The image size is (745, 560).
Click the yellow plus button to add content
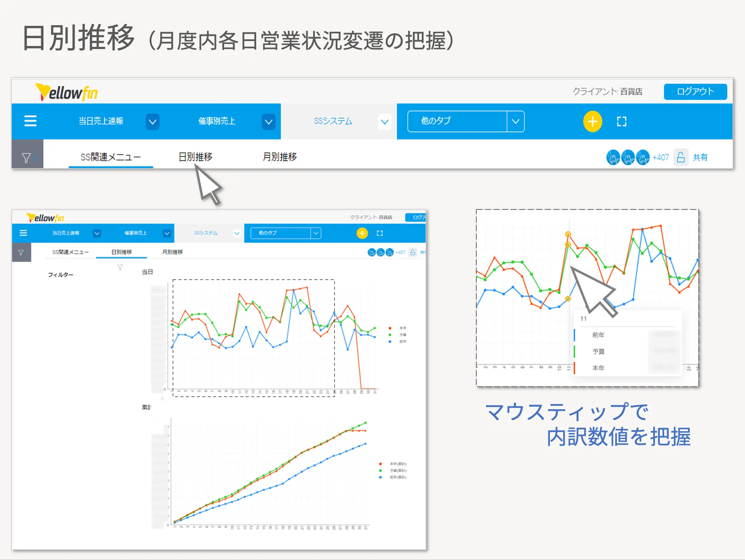pyautogui.click(x=592, y=121)
